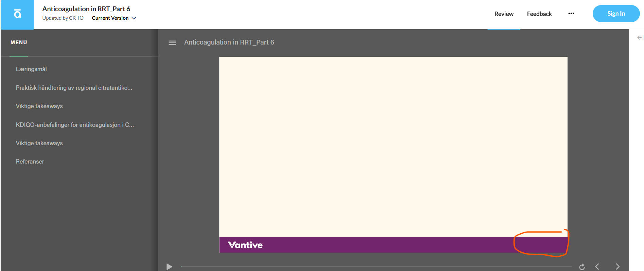Image resolution: width=644 pixels, height=271 pixels.
Task: Open the second Viktige takeaways item
Action: pyautogui.click(x=39, y=143)
